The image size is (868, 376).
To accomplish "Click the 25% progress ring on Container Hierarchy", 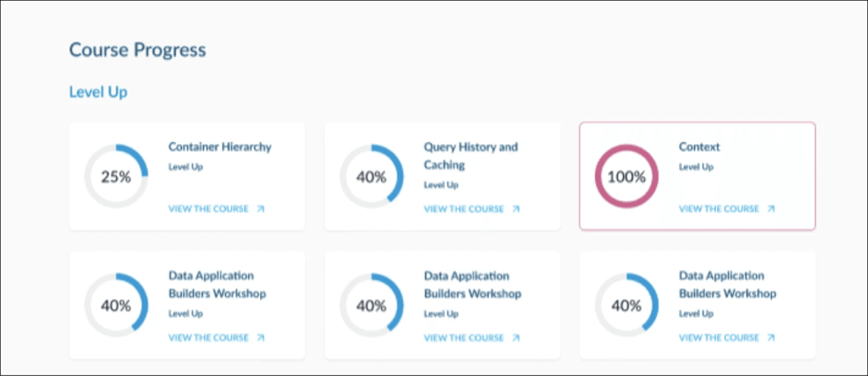I will click(x=116, y=176).
